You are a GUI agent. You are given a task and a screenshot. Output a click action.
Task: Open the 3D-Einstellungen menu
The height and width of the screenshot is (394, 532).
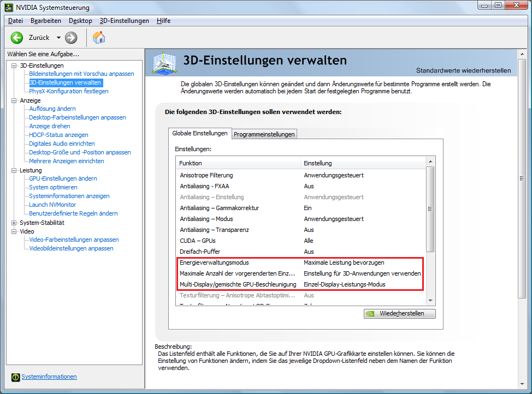[x=124, y=21]
